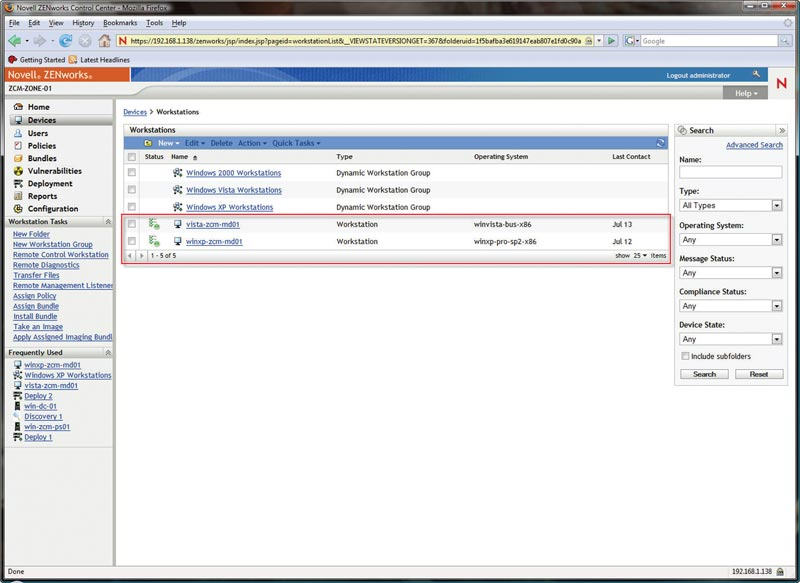This screenshot has height=583, width=800.
Task: Collapse the Frequently Used panel
Action: click(x=108, y=352)
